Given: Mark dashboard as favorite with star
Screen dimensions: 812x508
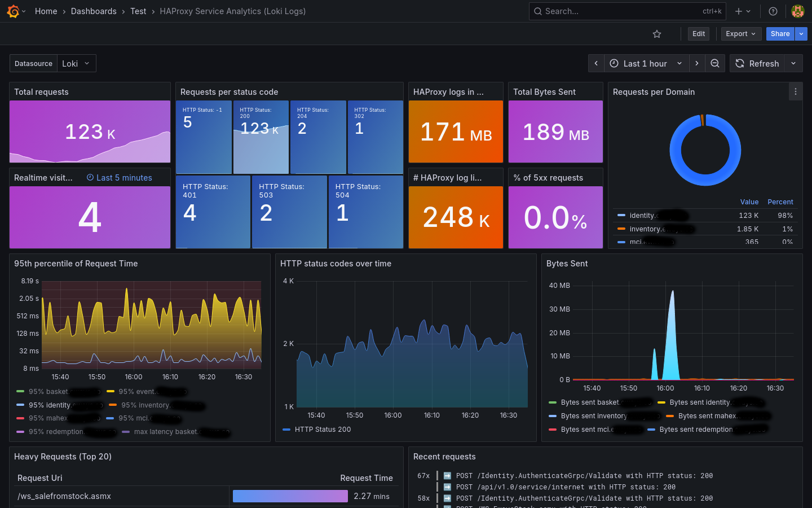Looking at the screenshot, I should [657, 34].
